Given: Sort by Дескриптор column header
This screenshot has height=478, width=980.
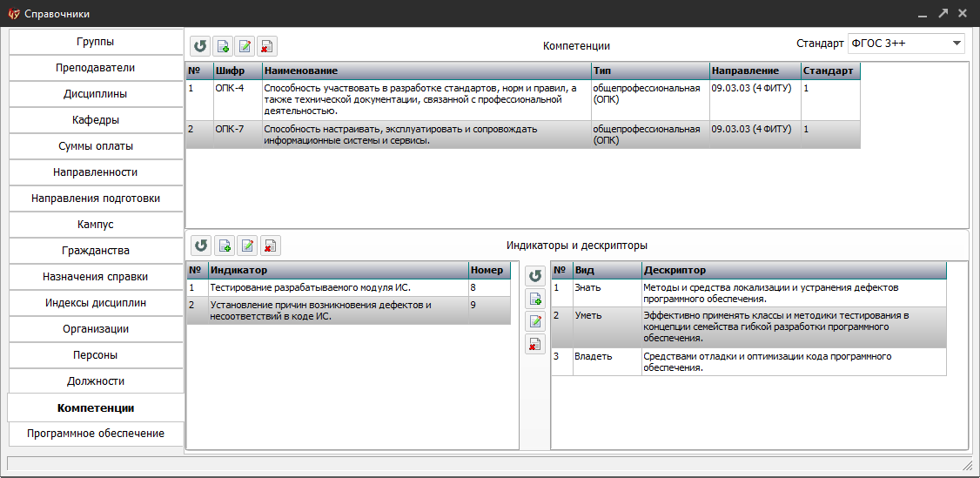Looking at the screenshot, I should tap(794, 270).
